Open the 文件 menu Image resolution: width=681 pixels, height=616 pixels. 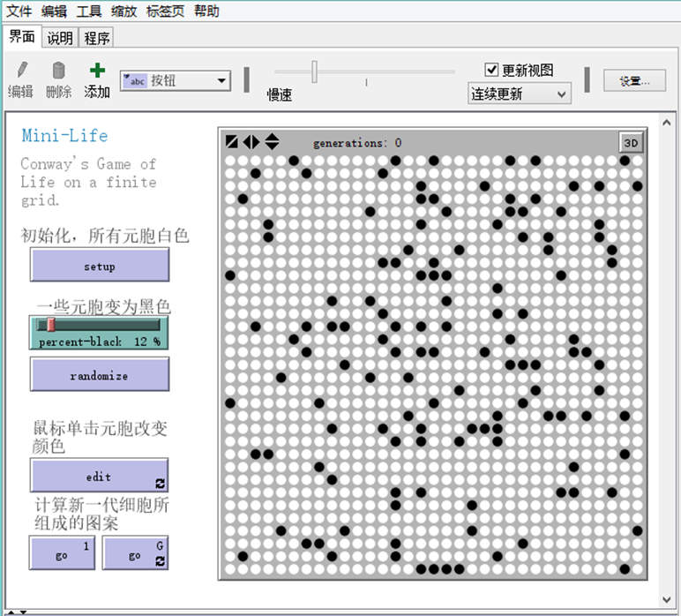coord(19,11)
